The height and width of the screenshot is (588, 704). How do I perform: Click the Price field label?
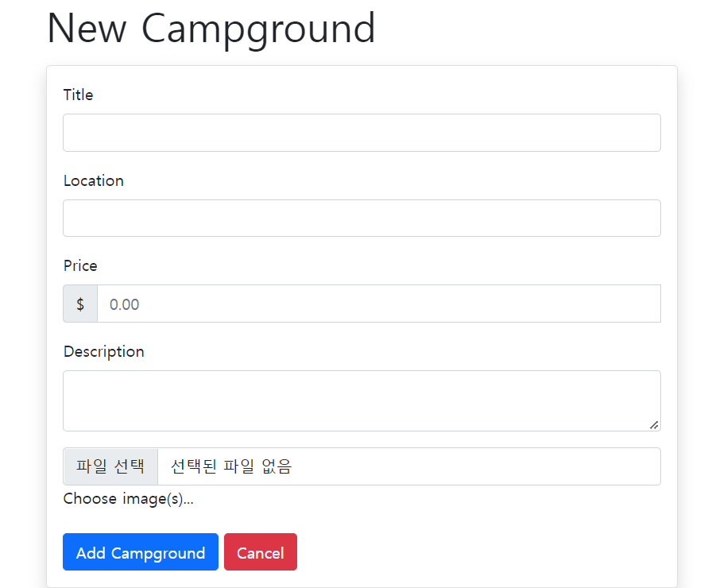[79, 265]
